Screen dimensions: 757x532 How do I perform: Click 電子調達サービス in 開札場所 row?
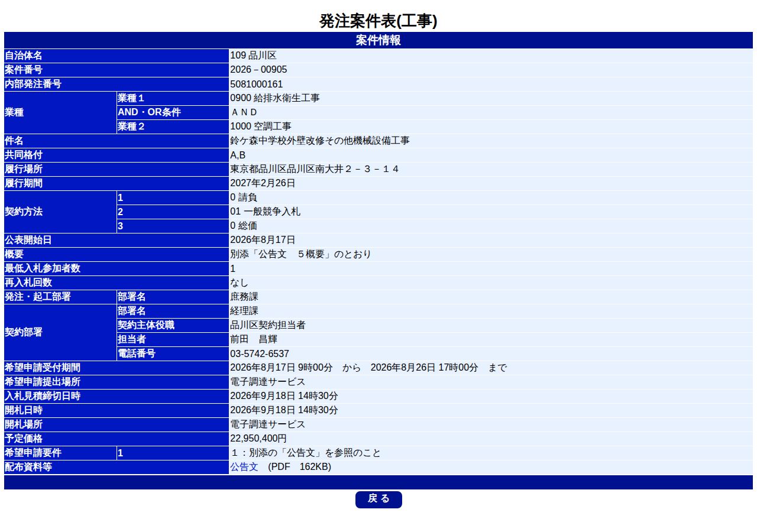click(268, 424)
